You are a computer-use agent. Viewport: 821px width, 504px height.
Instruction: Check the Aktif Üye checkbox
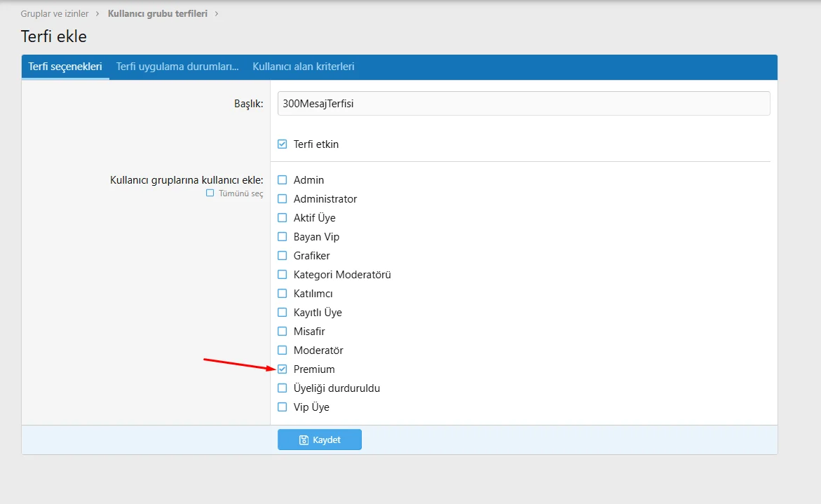pyautogui.click(x=283, y=218)
